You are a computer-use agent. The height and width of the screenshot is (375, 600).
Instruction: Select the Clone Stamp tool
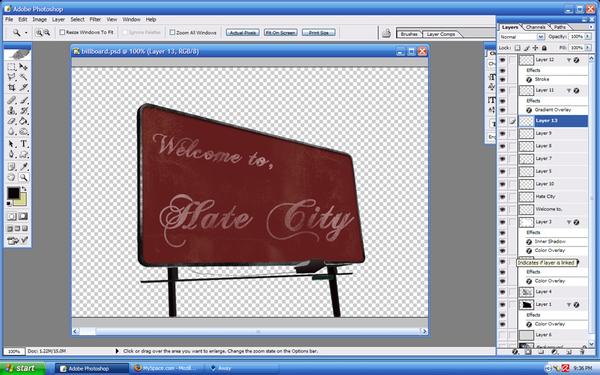tap(11, 111)
